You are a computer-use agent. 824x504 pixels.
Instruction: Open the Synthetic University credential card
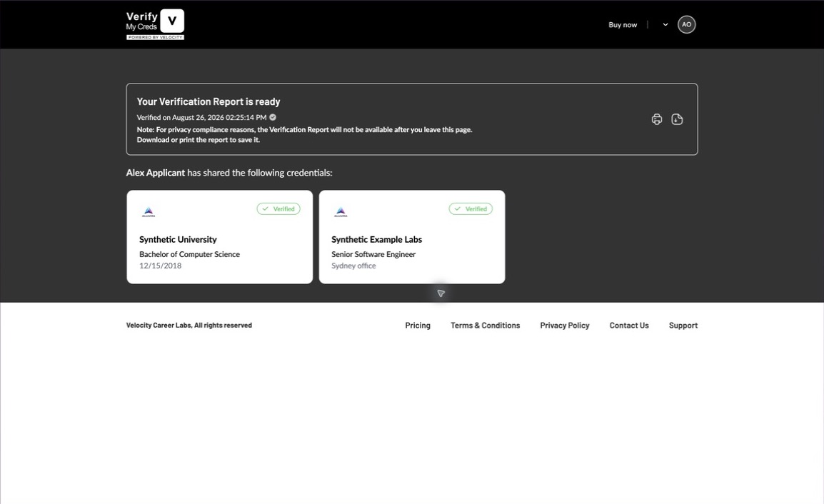pyautogui.click(x=220, y=237)
